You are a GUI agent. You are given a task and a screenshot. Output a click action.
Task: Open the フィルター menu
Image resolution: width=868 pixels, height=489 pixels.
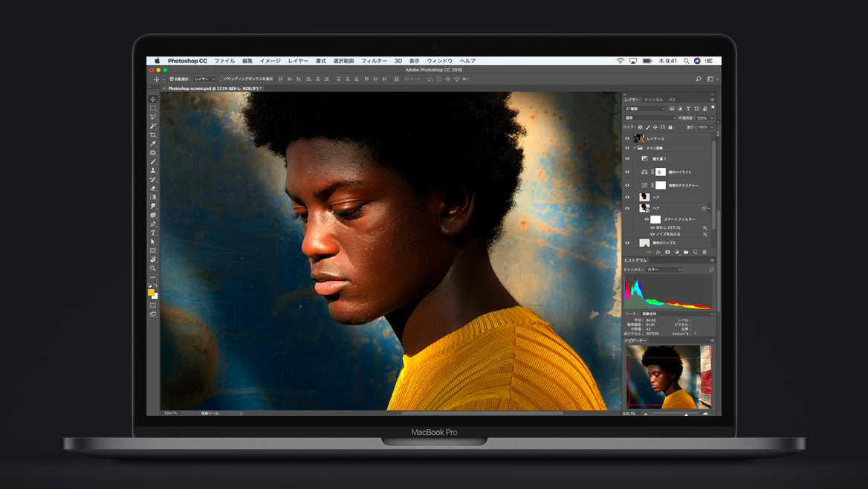[375, 61]
